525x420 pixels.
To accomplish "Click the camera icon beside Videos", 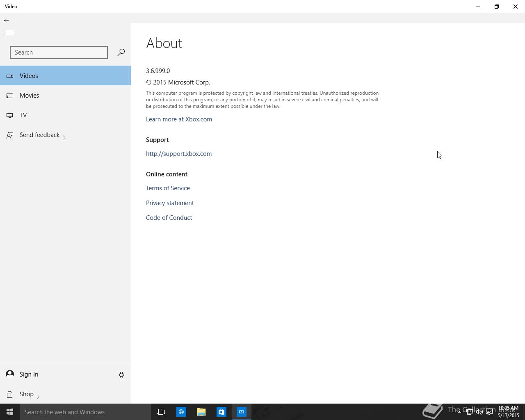I will (x=10, y=76).
